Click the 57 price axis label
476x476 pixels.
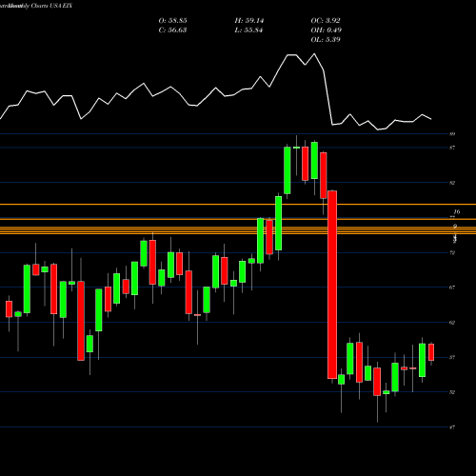[452, 357]
